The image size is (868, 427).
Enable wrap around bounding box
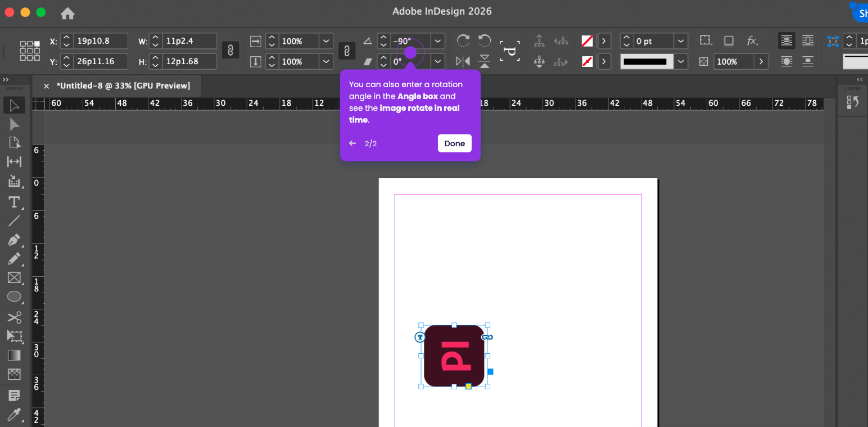pos(808,41)
